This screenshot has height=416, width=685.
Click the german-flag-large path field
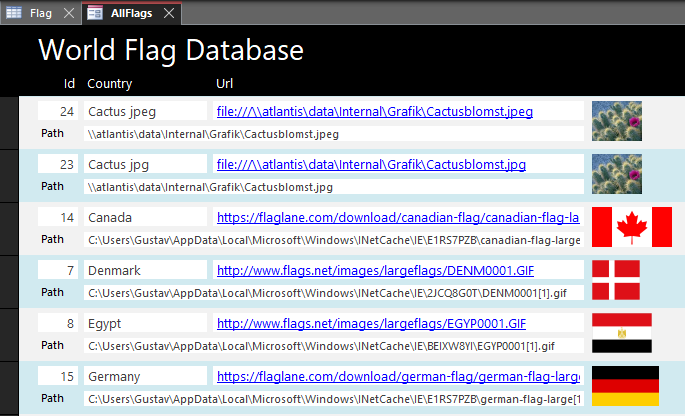[334, 399]
